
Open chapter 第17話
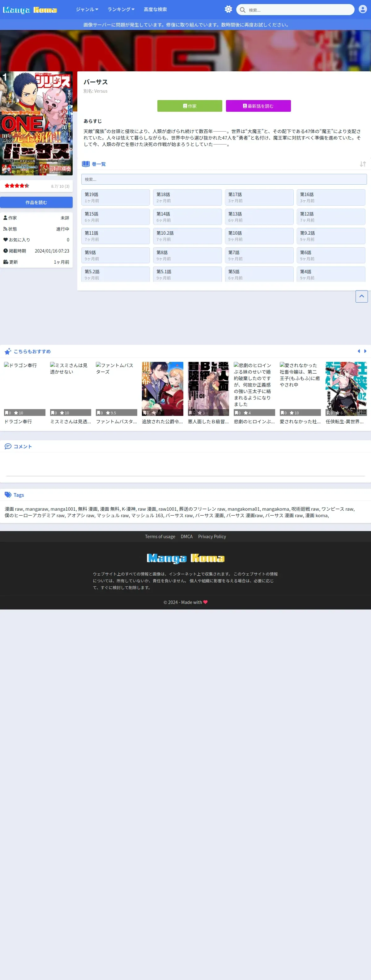(259, 197)
